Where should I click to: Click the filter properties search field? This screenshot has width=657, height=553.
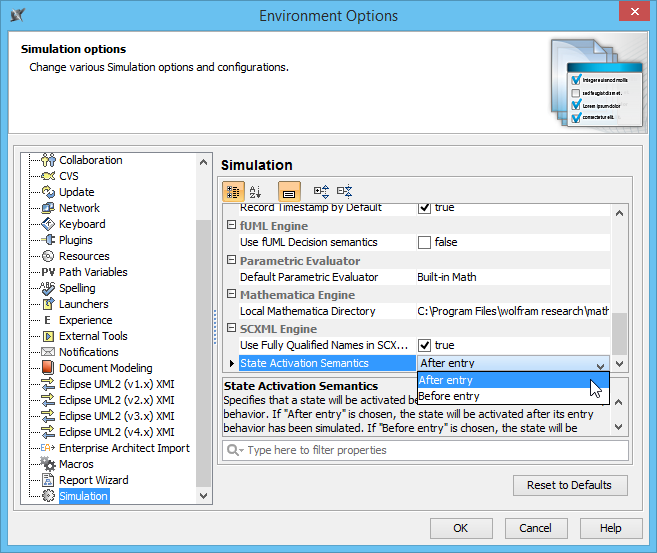[430, 451]
